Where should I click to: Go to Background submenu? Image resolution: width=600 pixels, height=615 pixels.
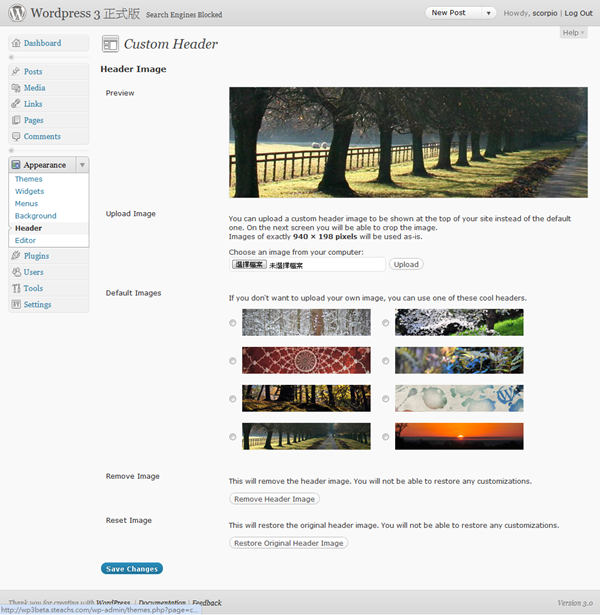[36, 216]
